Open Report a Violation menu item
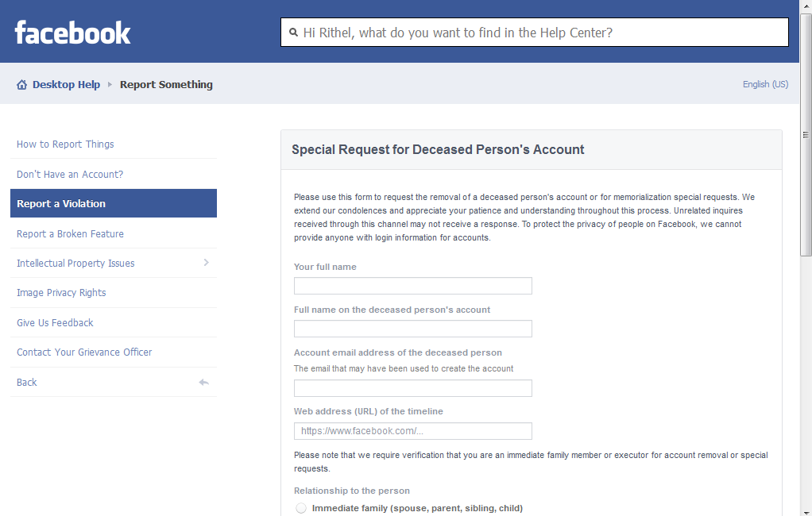812x516 pixels. pyautogui.click(x=114, y=203)
